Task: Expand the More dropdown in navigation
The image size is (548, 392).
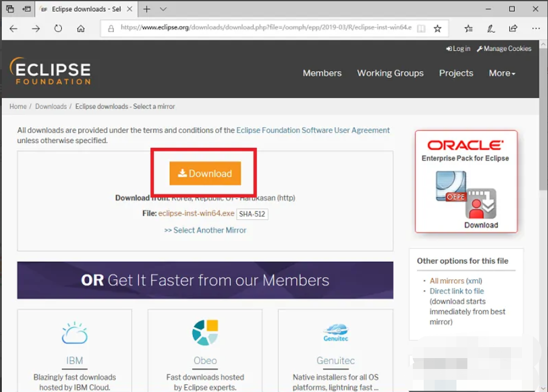Action: pyautogui.click(x=502, y=73)
